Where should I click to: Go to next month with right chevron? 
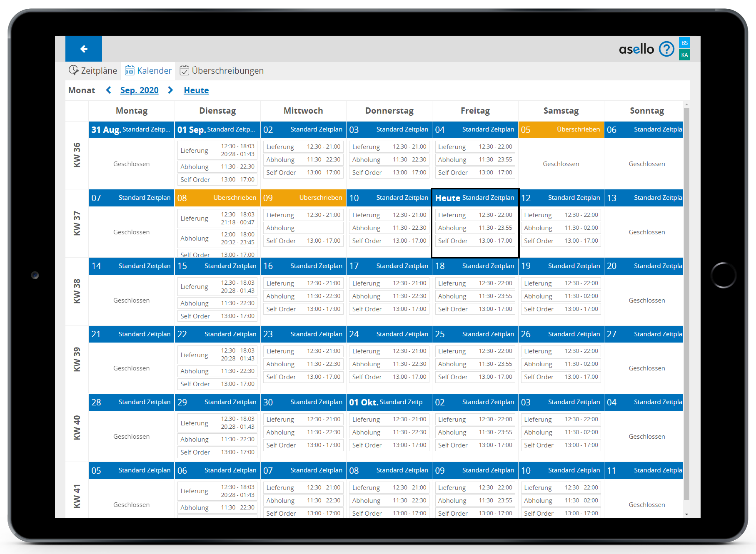[170, 90]
